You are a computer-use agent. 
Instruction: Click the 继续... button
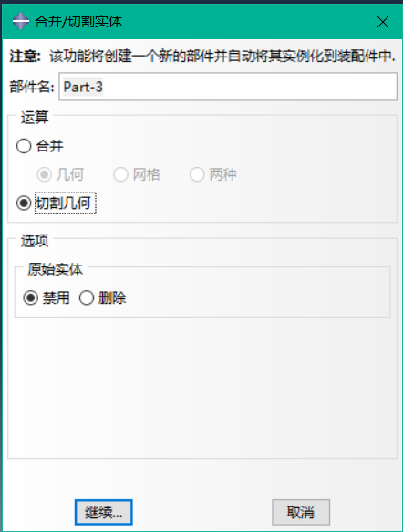click(x=104, y=512)
